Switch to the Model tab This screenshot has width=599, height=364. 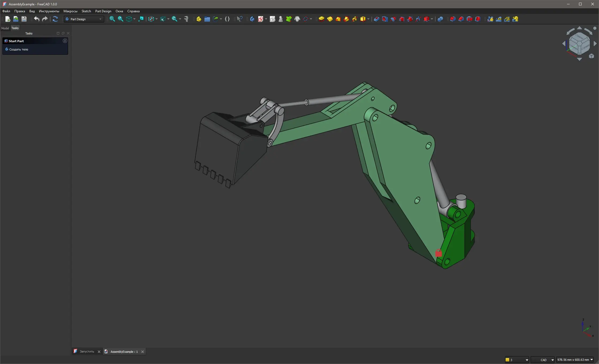(x=5, y=28)
